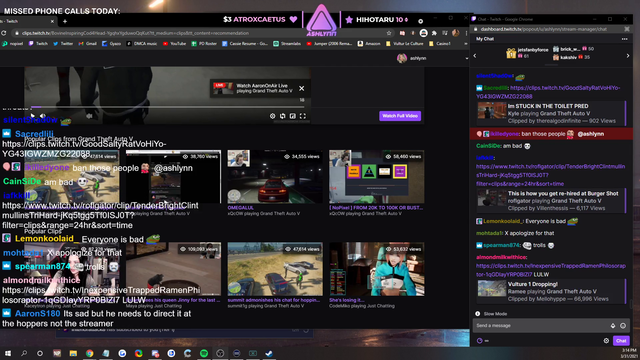640x360 pixels.
Task: Toggle theatre mode on clip player
Action: 293,116
